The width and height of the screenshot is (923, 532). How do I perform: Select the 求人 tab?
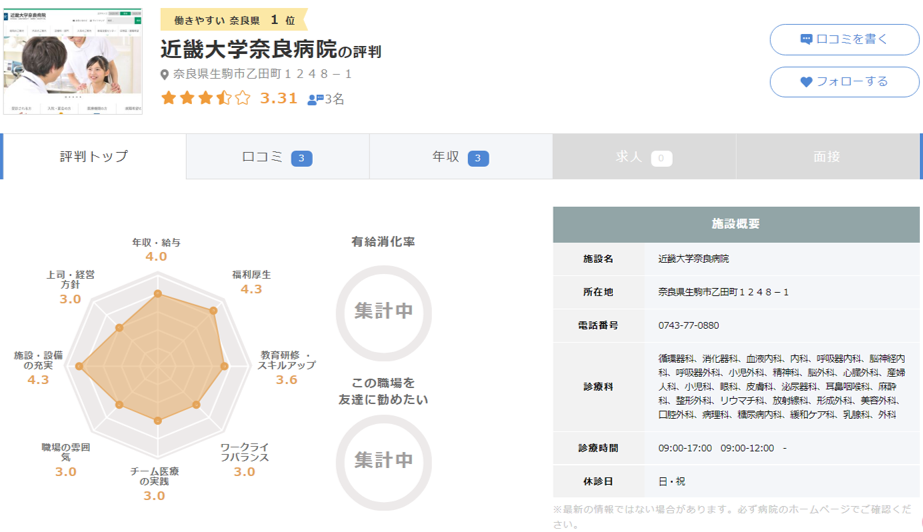pos(644,157)
